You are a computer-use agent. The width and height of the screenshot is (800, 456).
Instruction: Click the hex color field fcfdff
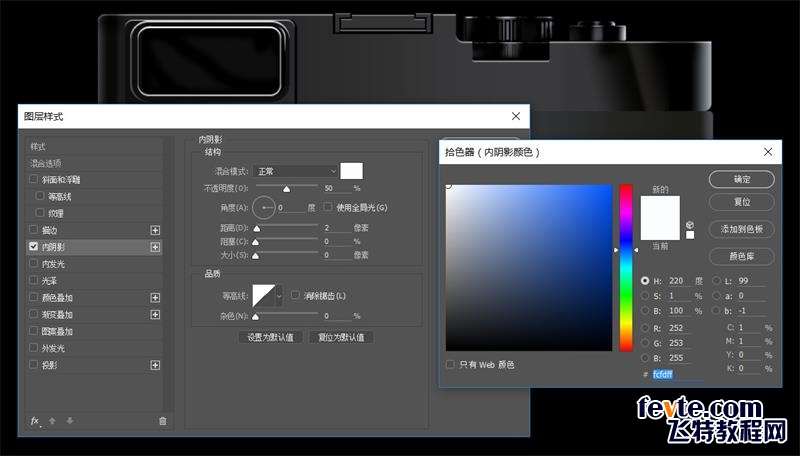[677, 374]
